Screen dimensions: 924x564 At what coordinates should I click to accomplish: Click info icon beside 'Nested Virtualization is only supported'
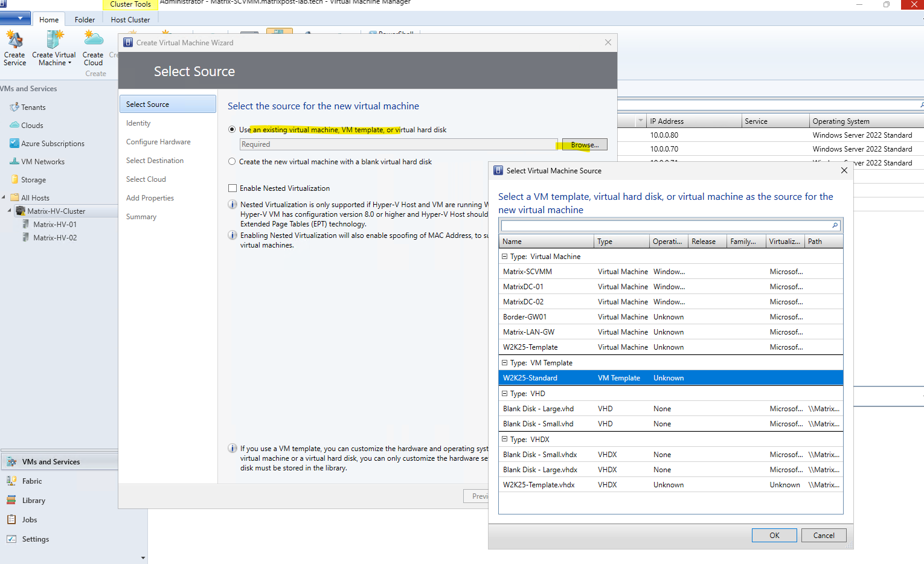pyautogui.click(x=233, y=205)
